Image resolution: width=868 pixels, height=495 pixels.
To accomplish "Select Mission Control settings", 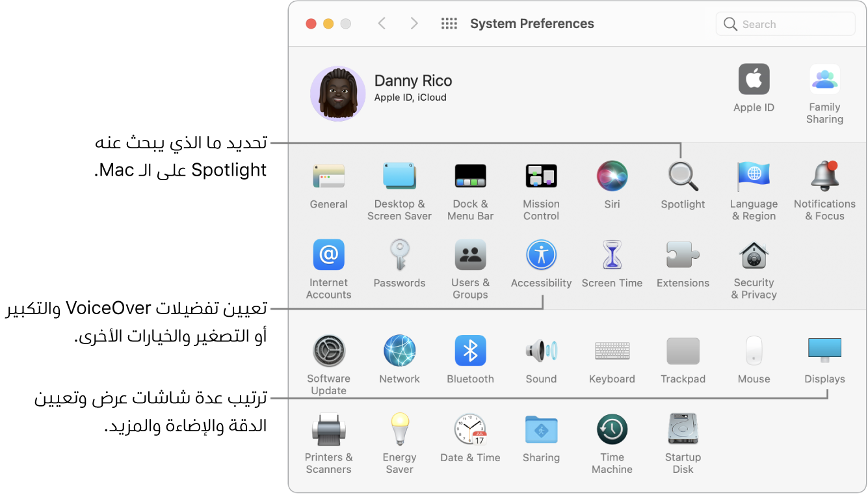I will point(541,176).
